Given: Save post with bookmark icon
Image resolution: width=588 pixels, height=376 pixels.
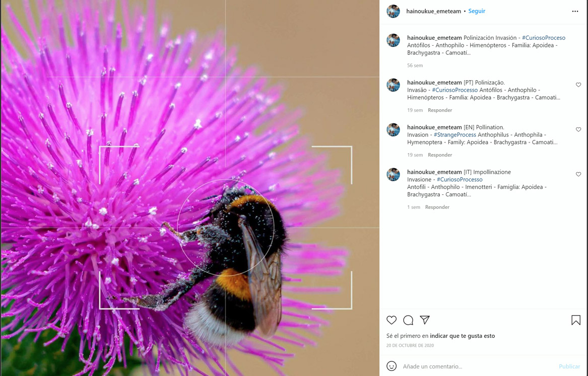Looking at the screenshot, I should tap(575, 320).
